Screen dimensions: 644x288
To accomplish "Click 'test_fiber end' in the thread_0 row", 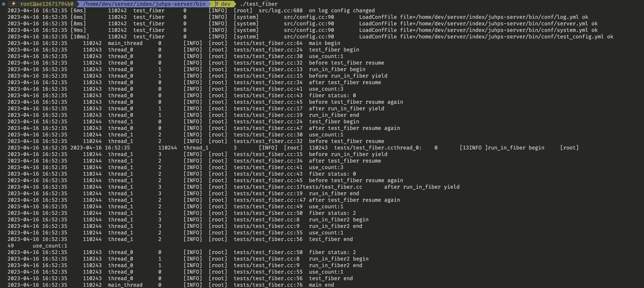I will pos(331,278).
